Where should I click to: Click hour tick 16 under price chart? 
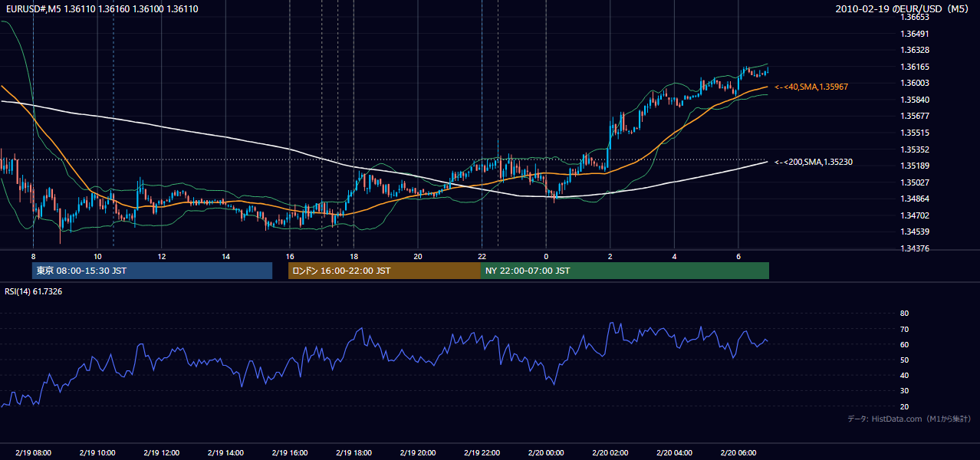(x=289, y=256)
